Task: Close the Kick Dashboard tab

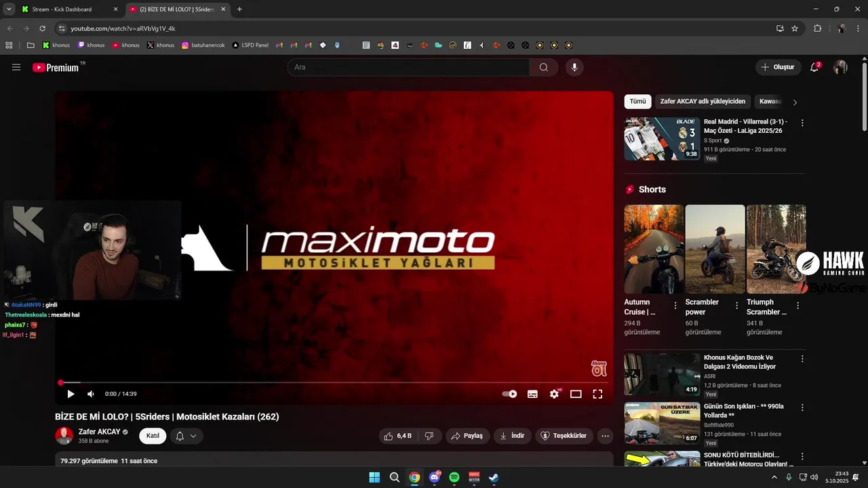Action: (x=115, y=9)
